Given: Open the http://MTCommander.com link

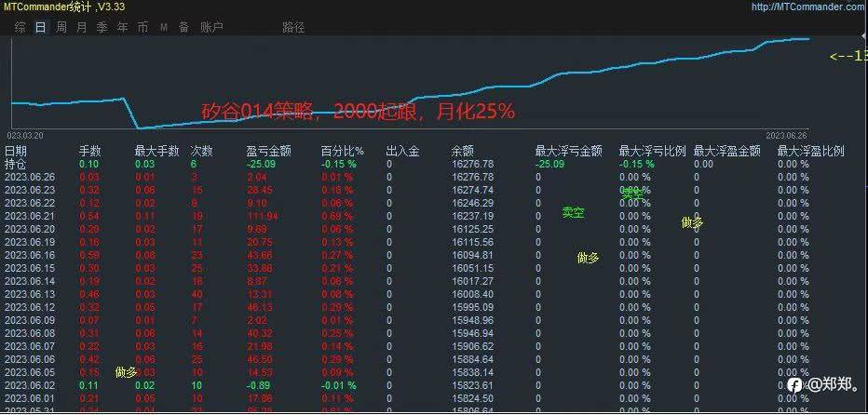Looking at the screenshot, I should [x=809, y=7].
